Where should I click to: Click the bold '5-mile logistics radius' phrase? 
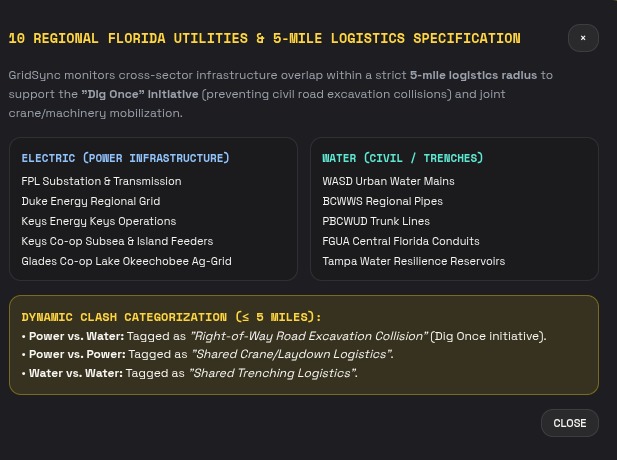click(x=473, y=75)
